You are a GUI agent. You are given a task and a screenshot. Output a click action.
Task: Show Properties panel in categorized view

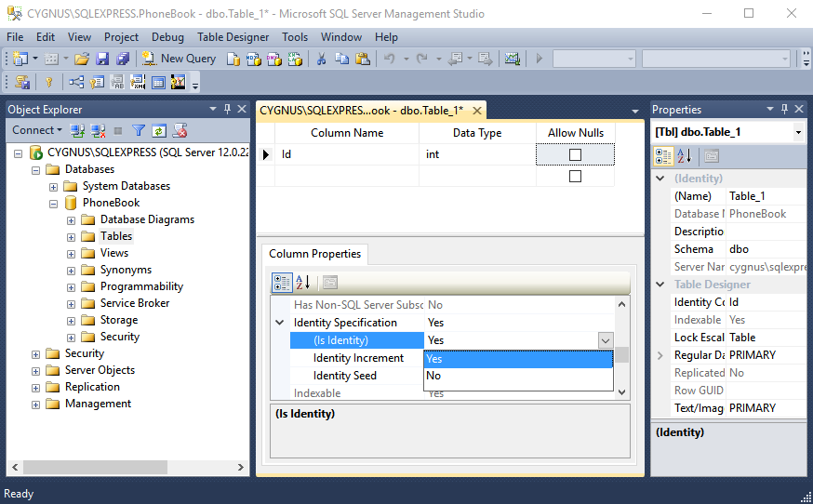pos(663,155)
